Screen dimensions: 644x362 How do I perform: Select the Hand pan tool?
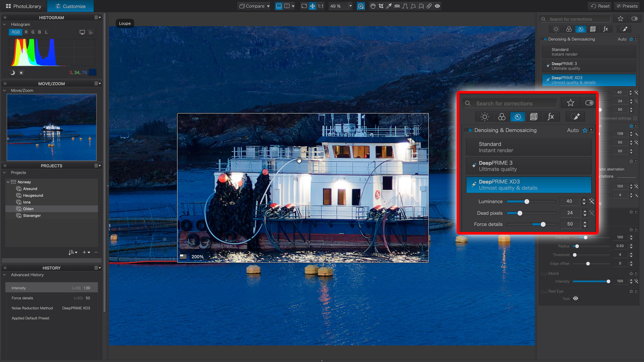373,6
